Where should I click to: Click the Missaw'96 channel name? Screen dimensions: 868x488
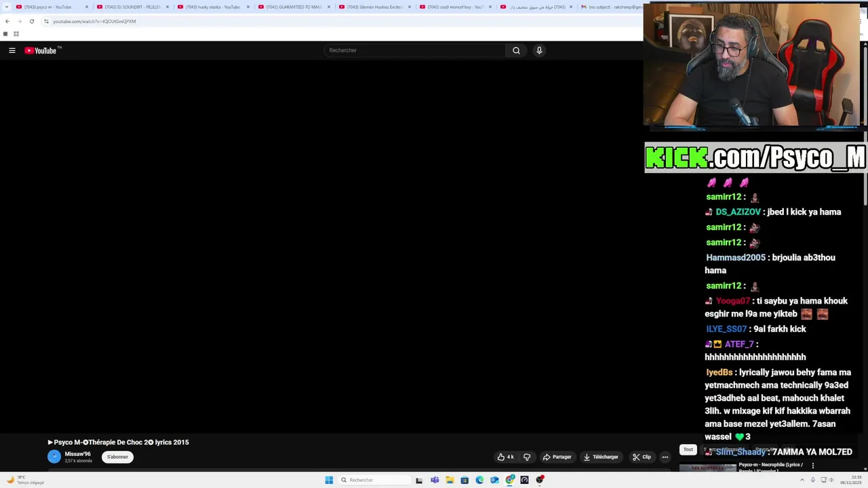(x=77, y=454)
